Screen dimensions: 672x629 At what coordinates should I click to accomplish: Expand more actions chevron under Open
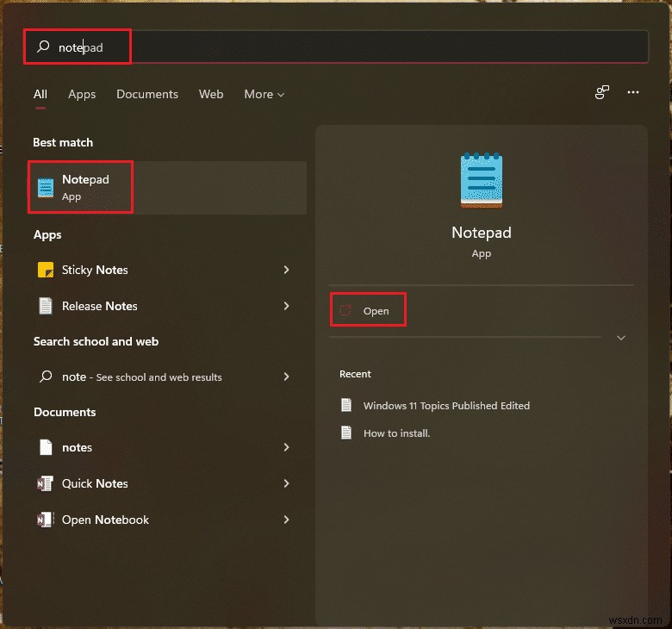pyautogui.click(x=620, y=338)
